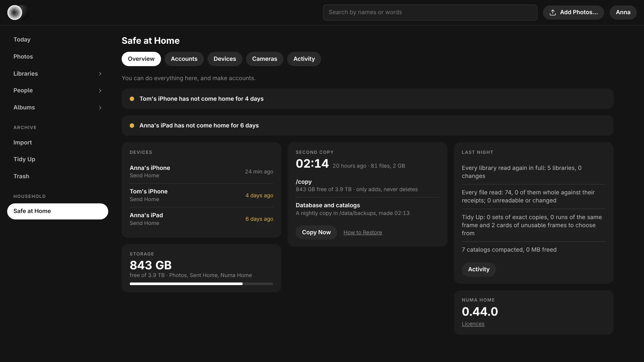
Task: Open Import in the Archive section
Action: tap(57, 143)
